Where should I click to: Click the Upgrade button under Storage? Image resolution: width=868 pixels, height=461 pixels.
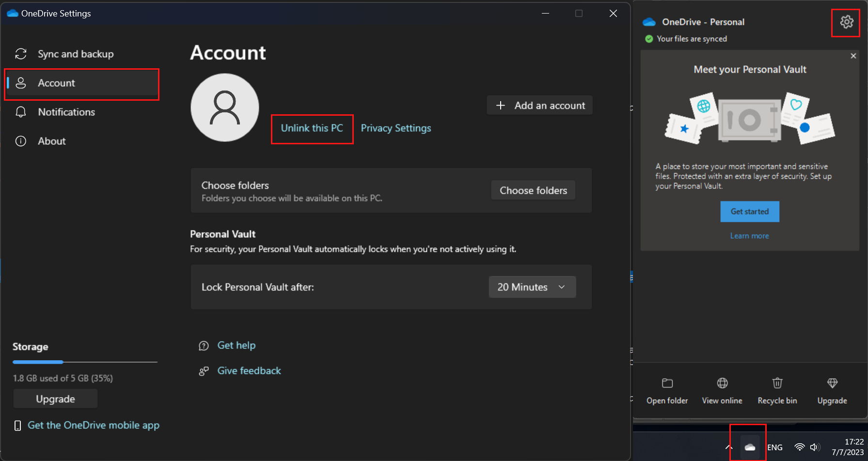(55, 399)
